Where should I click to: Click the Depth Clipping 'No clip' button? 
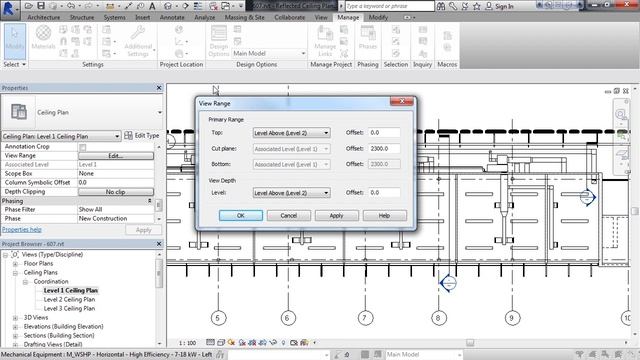(116, 192)
